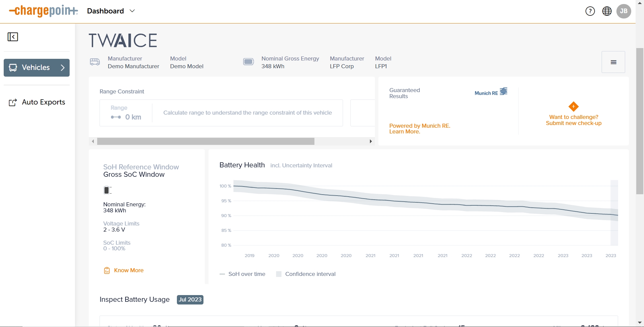
Task: Click the TWAICE logo
Action: 123,40
